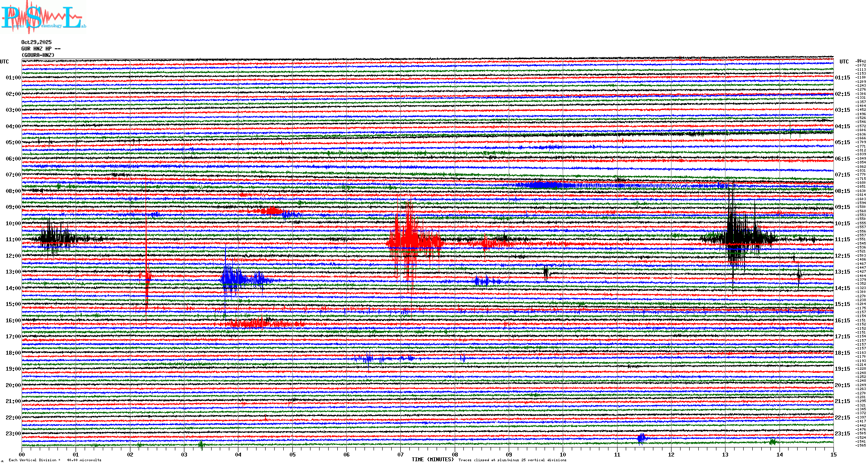The image size is (868, 466).
Task: Click the (GOURA-HNZ) channel label
Action: click(38, 55)
